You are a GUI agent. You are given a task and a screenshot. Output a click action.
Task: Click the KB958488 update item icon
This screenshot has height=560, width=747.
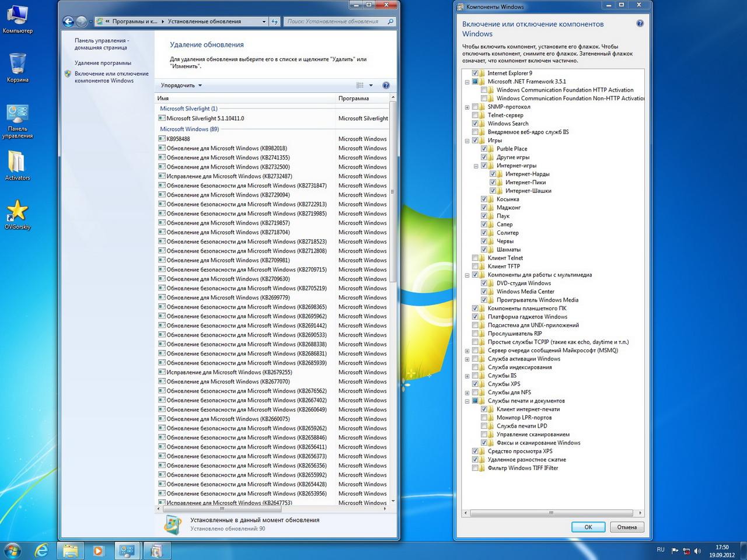[x=162, y=139]
